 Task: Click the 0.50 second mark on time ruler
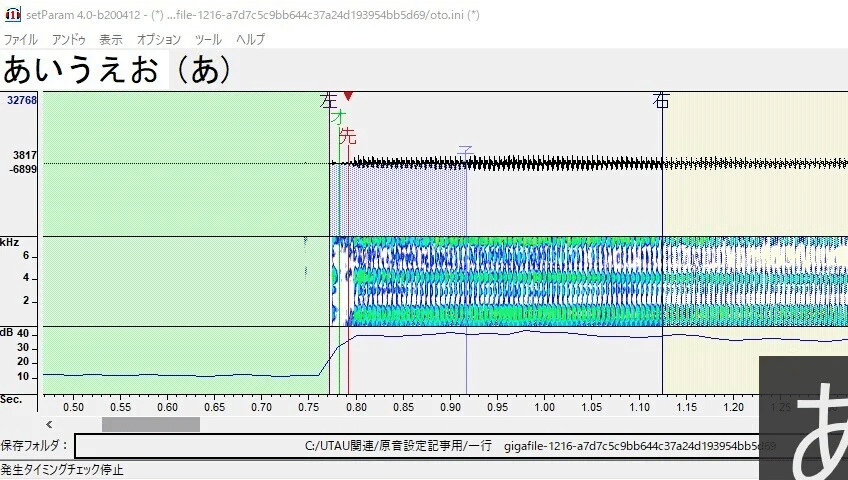73,408
